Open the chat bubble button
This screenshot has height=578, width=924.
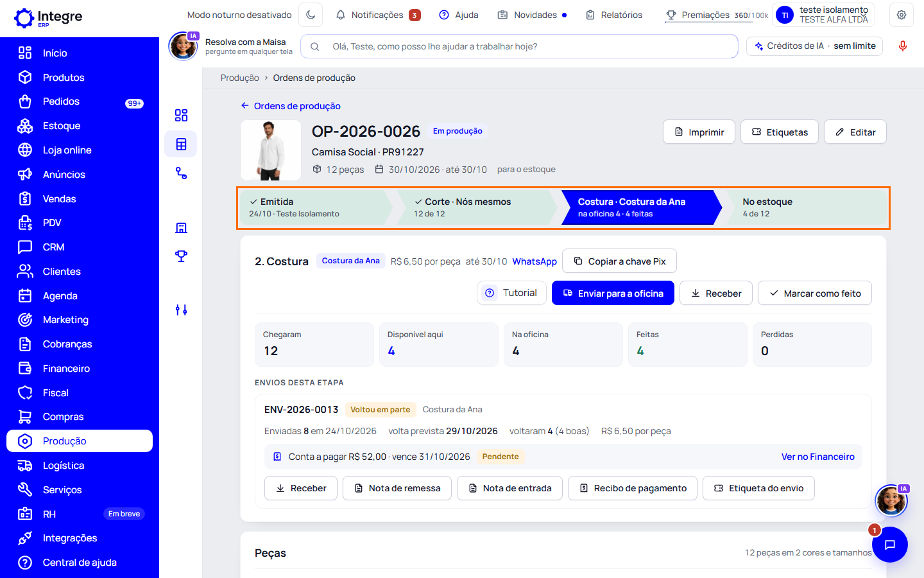coord(889,545)
